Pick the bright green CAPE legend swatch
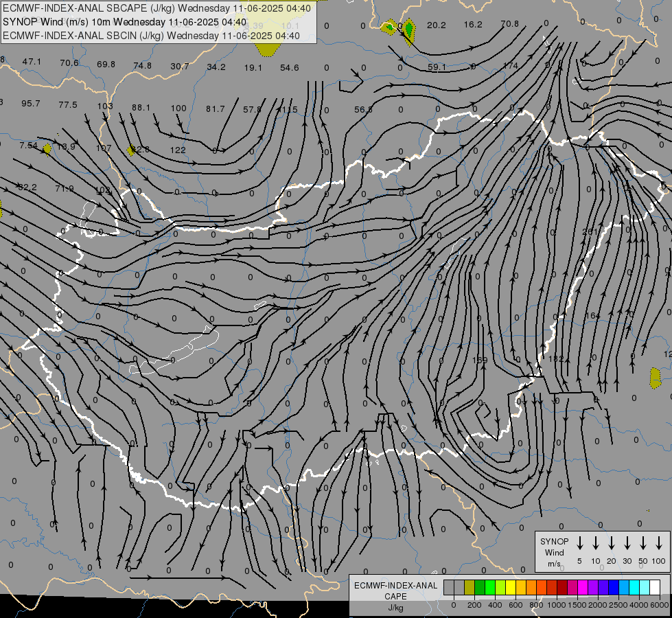The image size is (672, 618). click(490, 587)
